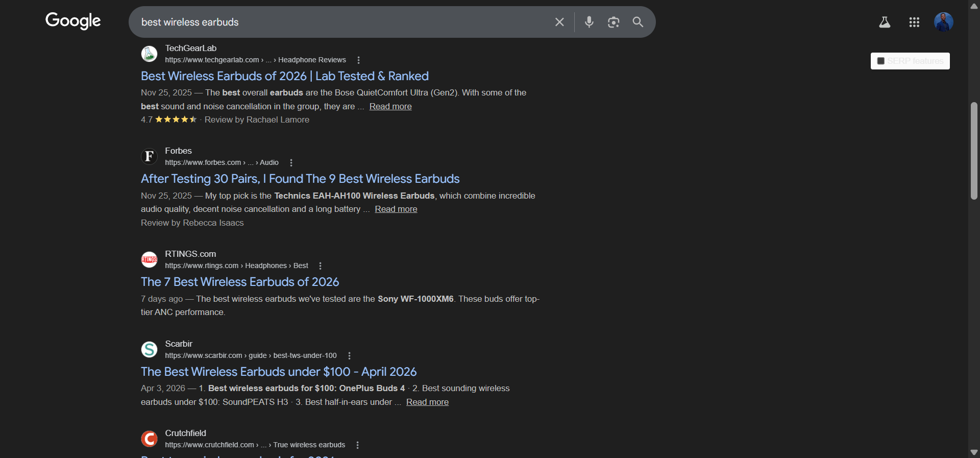Click the page's vertical scrollbar thumb
Image resolution: width=980 pixels, height=458 pixels.
pyautogui.click(x=974, y=151)
